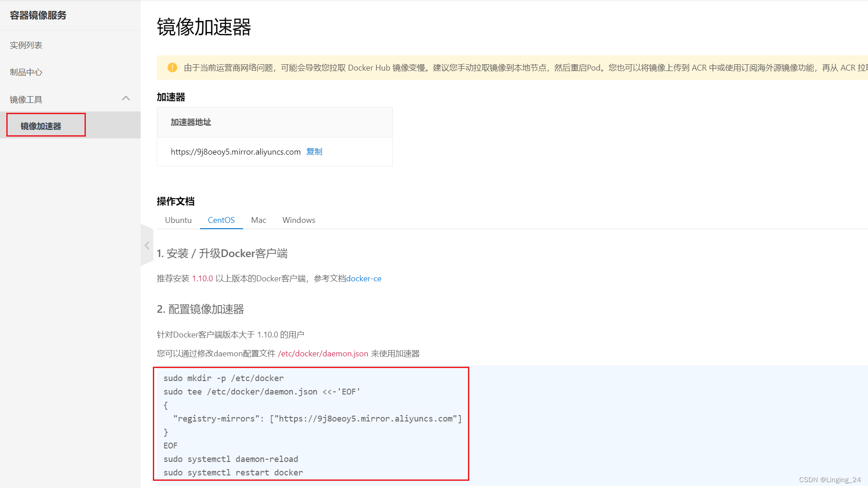Switch to the Windows tab

click(298, 220)
